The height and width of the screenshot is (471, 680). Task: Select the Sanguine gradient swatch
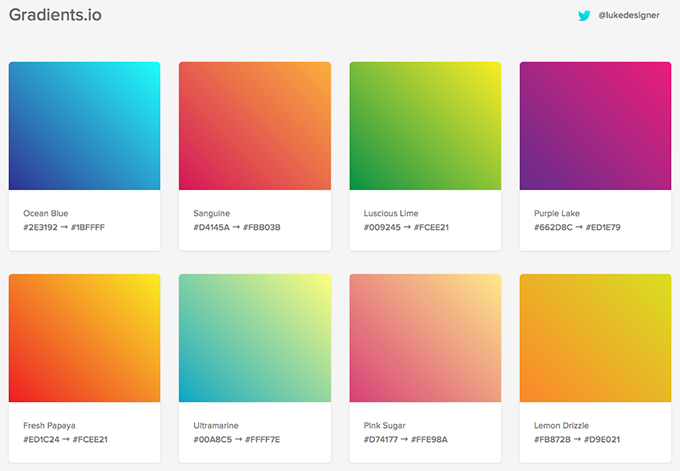(255, 126)
